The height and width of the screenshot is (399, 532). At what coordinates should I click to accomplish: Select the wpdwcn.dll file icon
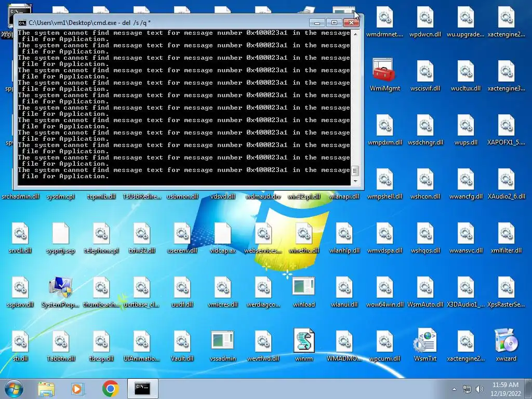pos(425,16)
